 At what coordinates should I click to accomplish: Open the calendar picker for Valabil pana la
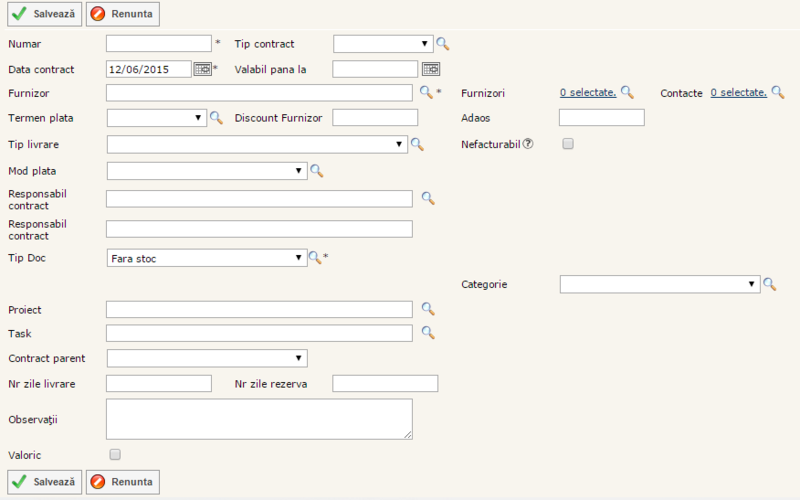click(430, 69)
